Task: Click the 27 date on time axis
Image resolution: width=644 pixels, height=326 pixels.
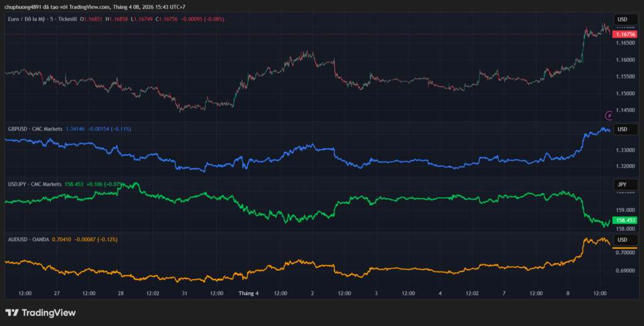Action: (x=57, y=293)
